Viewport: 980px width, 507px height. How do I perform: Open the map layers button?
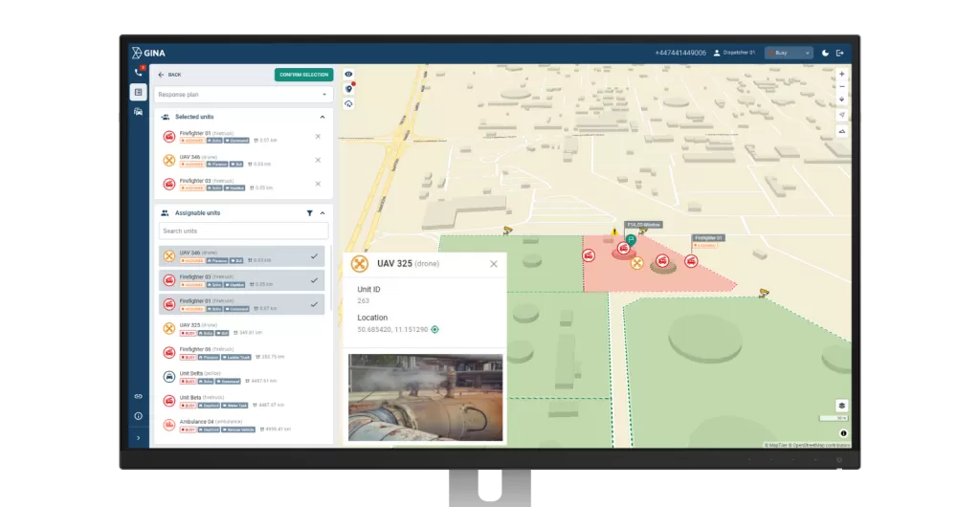coord(842,406)
